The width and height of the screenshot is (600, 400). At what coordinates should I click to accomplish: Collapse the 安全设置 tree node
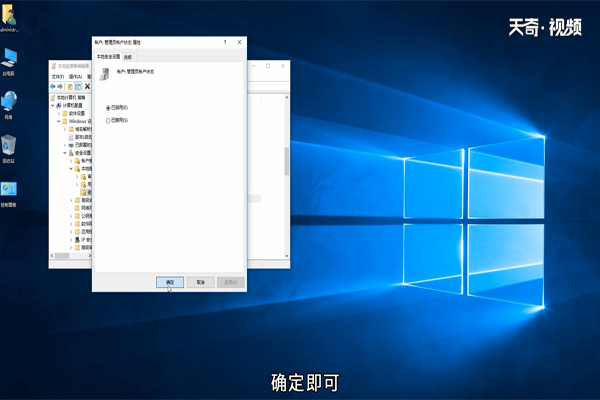click(x=65, y=153)
